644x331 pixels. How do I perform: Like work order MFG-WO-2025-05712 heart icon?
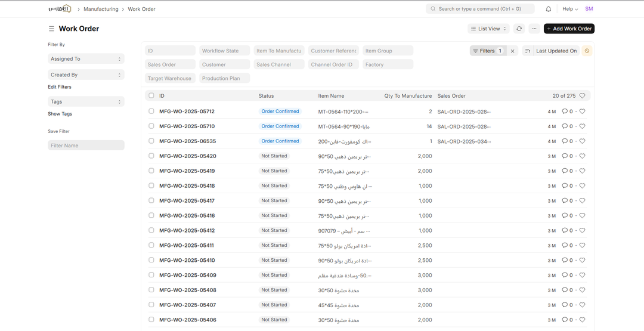click(583, 112)
